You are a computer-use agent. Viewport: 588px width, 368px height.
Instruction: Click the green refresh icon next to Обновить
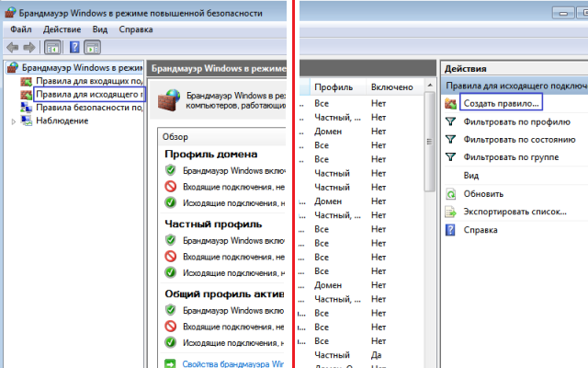[x=450, y=194]
